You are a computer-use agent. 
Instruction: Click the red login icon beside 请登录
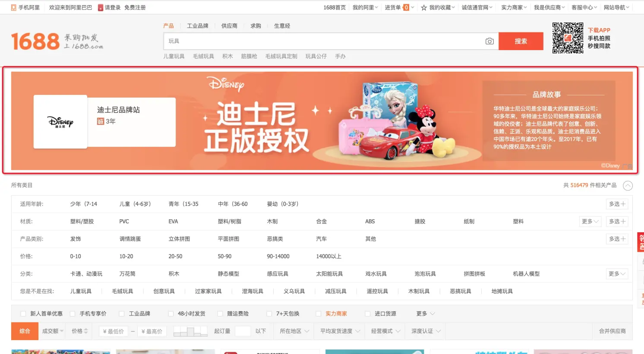[x=101, y=7]
